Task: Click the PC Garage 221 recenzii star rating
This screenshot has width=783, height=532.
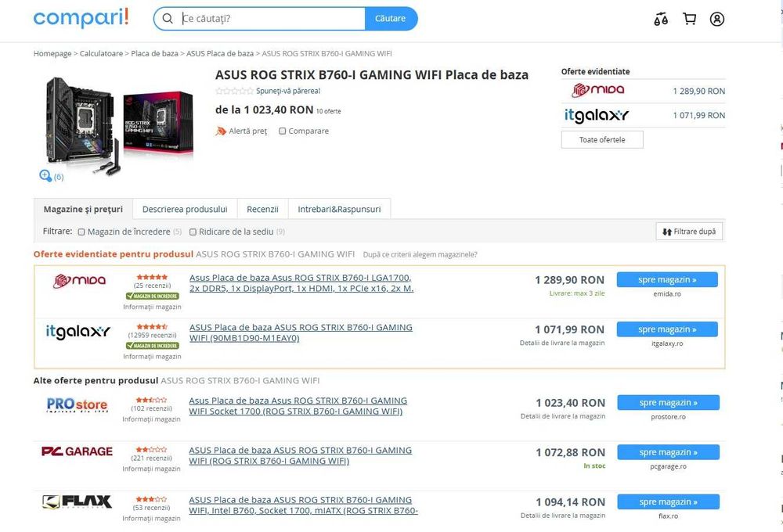Action: [x=151, y=449]
